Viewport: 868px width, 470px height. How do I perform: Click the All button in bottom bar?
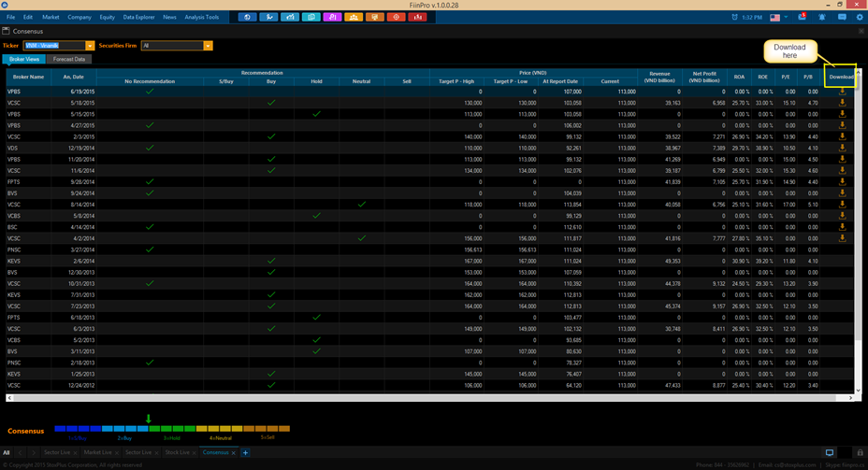coord(7,452)
